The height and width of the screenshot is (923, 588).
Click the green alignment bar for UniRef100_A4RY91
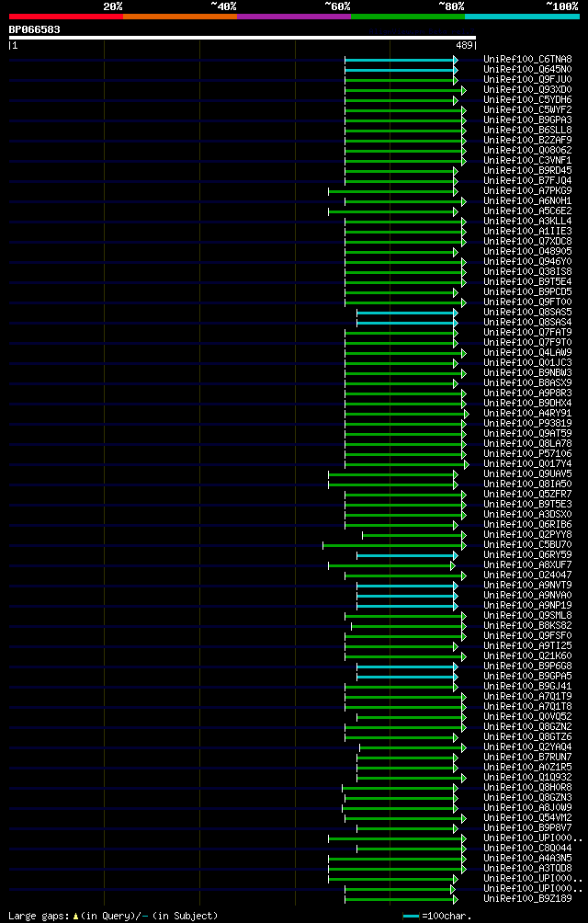click(407, 414)
